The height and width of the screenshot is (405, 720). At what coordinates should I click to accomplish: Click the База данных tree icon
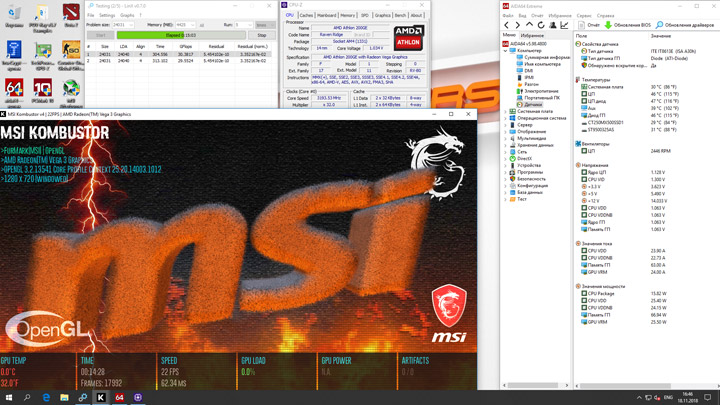(x=512, y=192)
